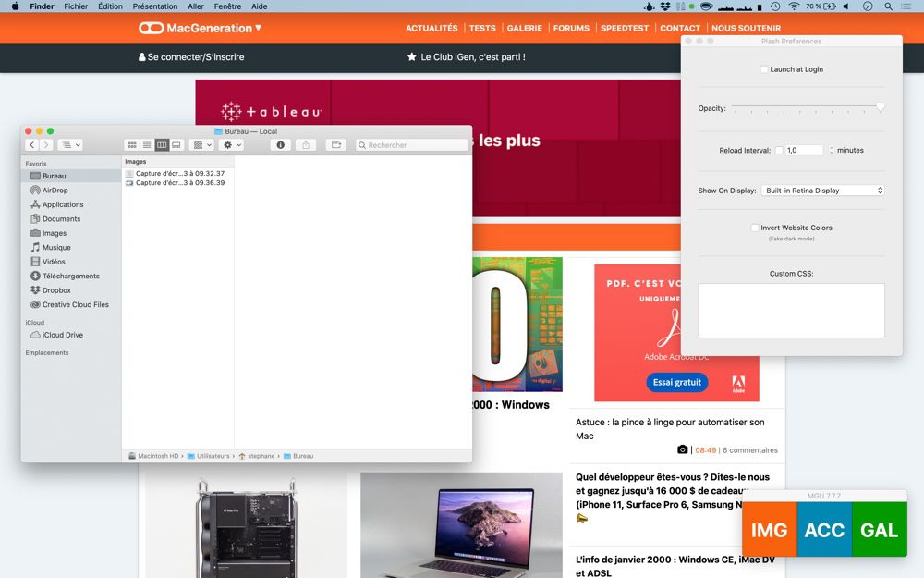The width and height of the screenshot is (924, 578).
Task: Click the Custom CSS text area
Action: 792,311
